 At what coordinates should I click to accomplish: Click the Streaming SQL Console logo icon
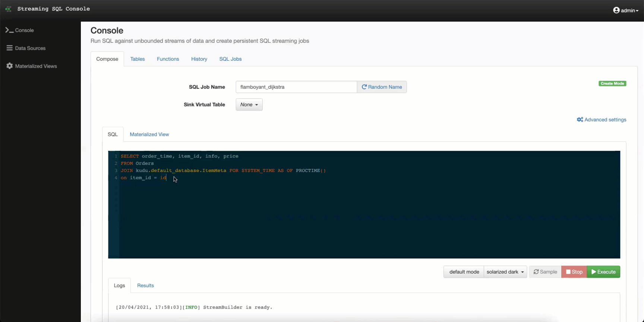click(x=8, y=9)
